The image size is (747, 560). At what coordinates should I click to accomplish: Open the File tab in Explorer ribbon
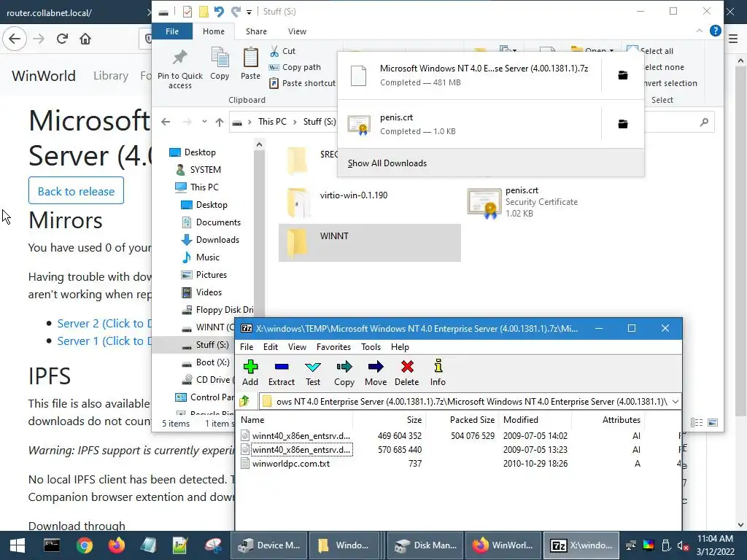(x=172, y=31)
